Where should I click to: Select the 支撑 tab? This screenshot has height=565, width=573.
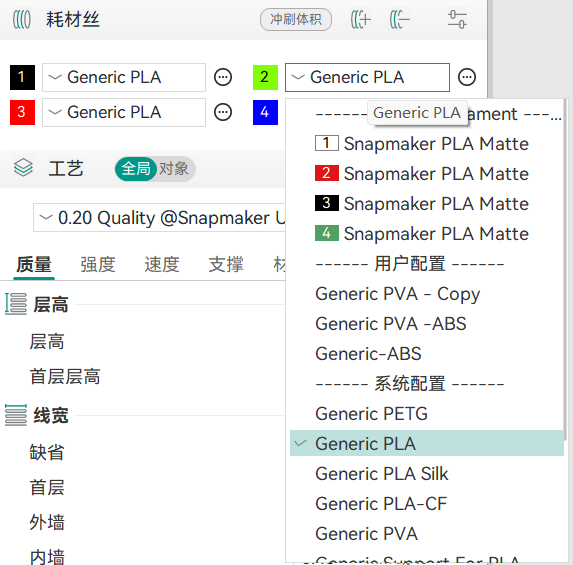[x=226, y=265]
